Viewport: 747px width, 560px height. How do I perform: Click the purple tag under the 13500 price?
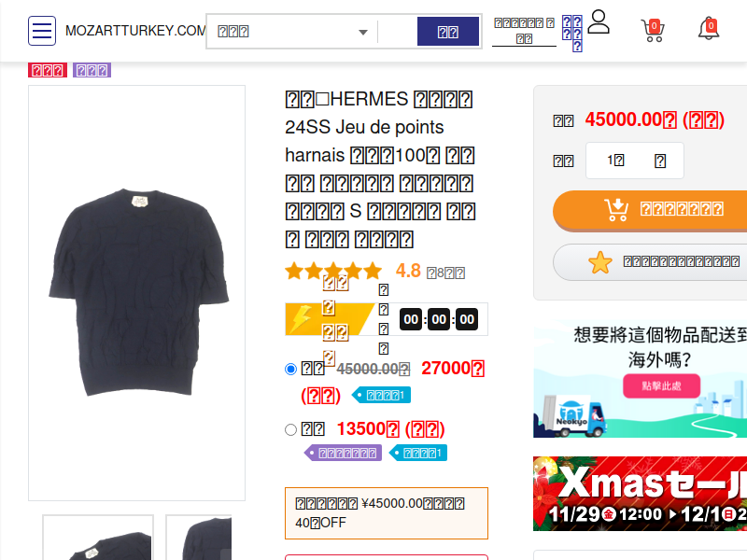coord(343,453)
